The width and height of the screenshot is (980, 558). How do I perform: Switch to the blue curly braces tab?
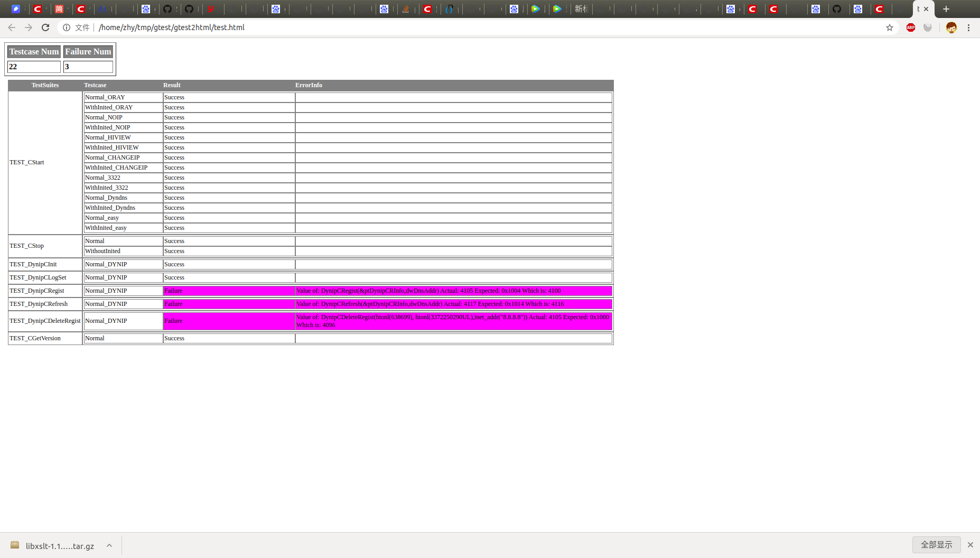click(449, 9)
